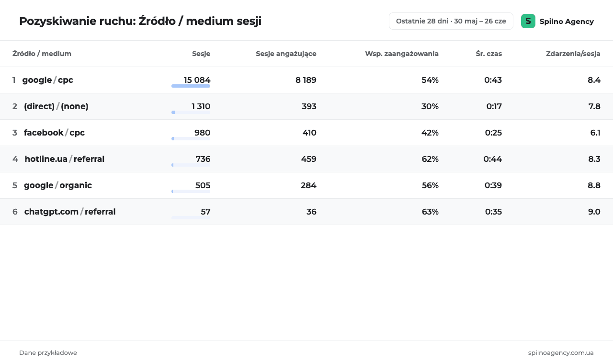613x364 pixels.
Task: Select the google / cpc row
Action: (x=306, y=80)
